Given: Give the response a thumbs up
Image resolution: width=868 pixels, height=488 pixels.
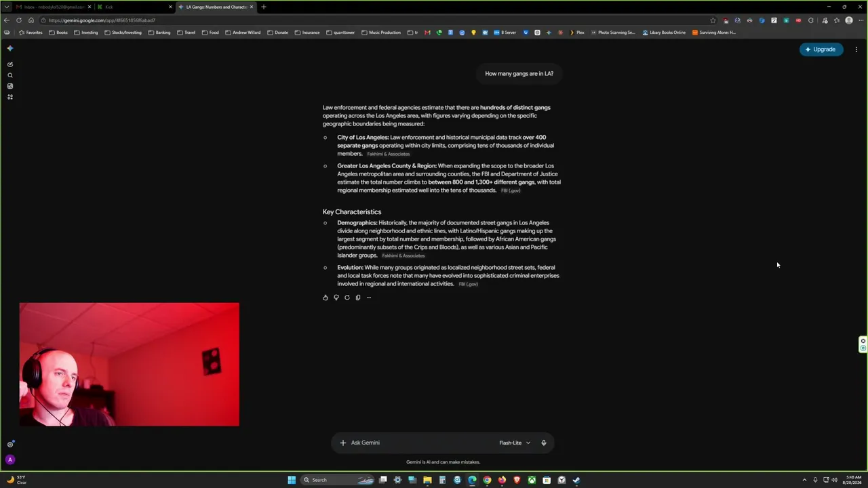Looking at the screenshot, I should [325, 298].
